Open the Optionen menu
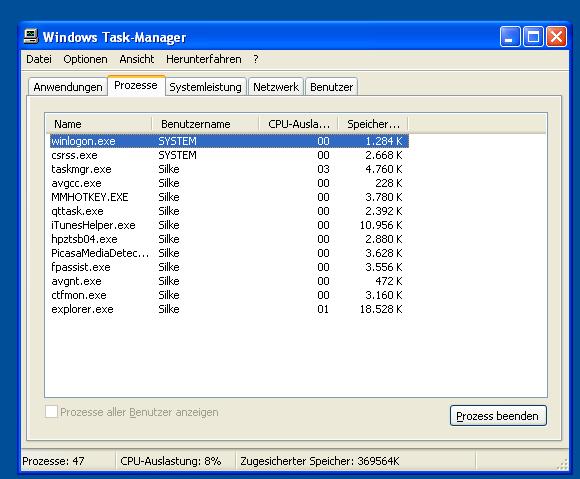Screen dimensions: 580x479 point(85,59)
